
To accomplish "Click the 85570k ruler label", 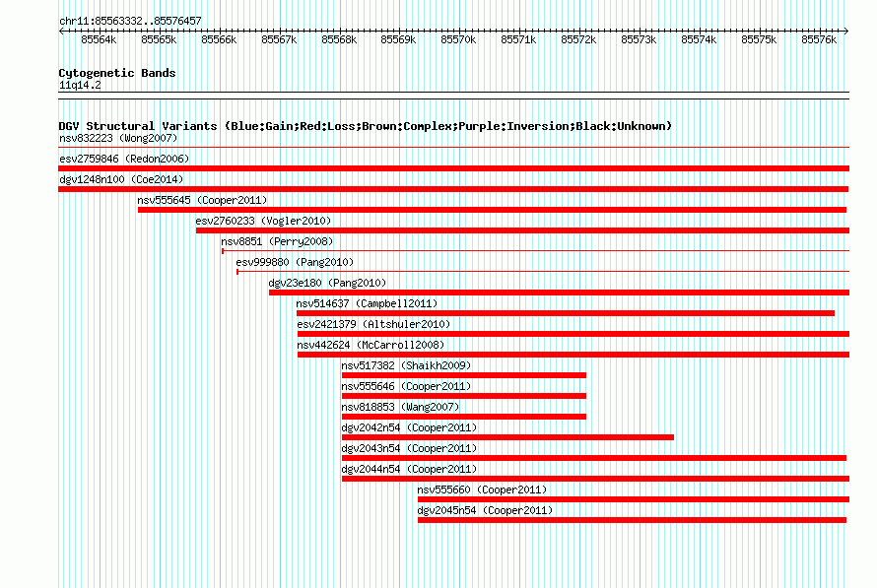I will [458, 39].
